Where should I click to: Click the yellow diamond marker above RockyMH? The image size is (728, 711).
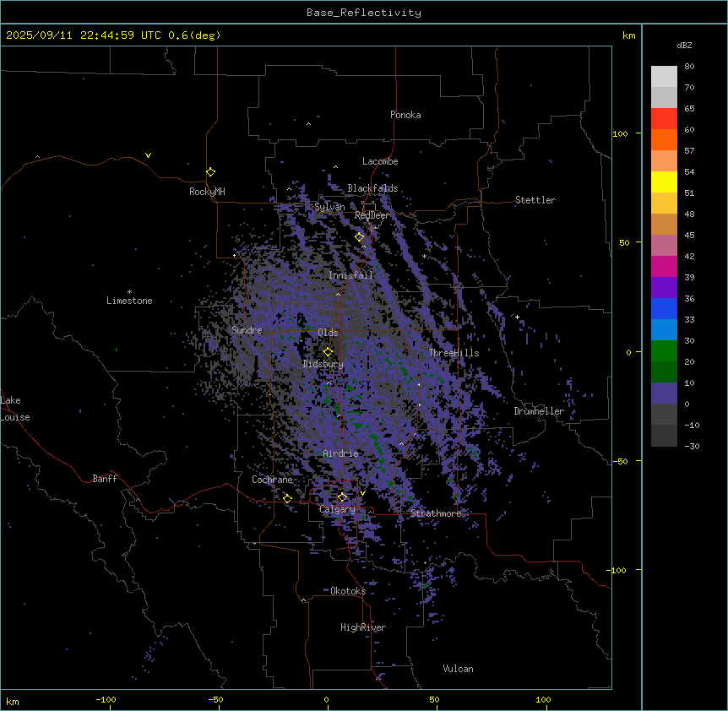[211, 172]
